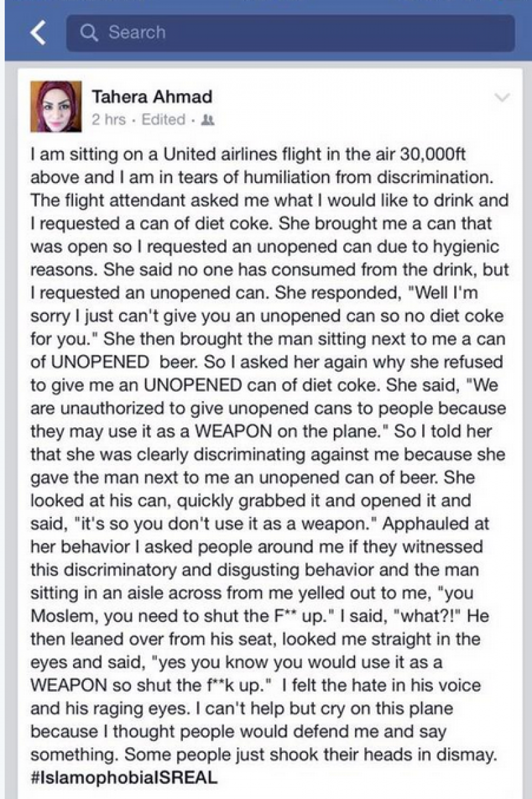This screenshot has height=799, width=532.
Task: Click the '2 hrs' post timestamp
Action: pos(106,120)
